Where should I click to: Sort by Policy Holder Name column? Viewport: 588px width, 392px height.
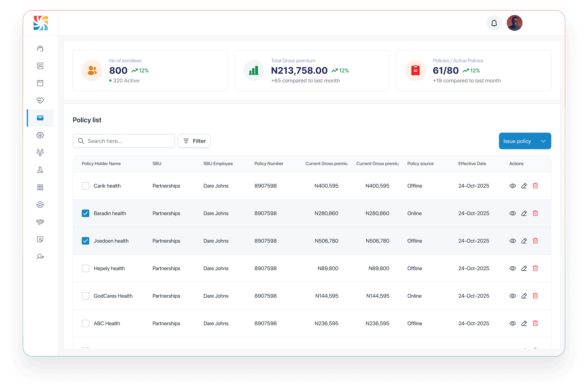coord(101,164)
